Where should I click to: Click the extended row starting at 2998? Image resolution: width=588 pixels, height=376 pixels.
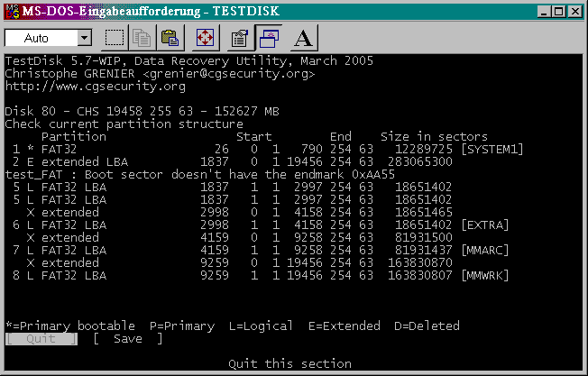(239, 212)
